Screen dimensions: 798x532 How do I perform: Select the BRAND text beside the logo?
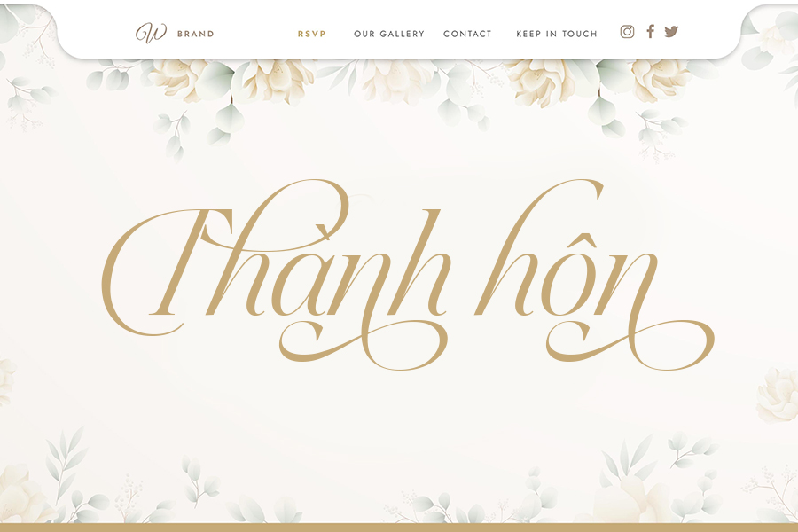[195, 34]
